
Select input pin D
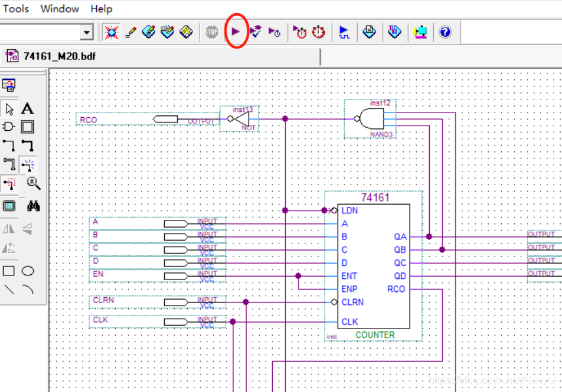[x=158, y=263]
